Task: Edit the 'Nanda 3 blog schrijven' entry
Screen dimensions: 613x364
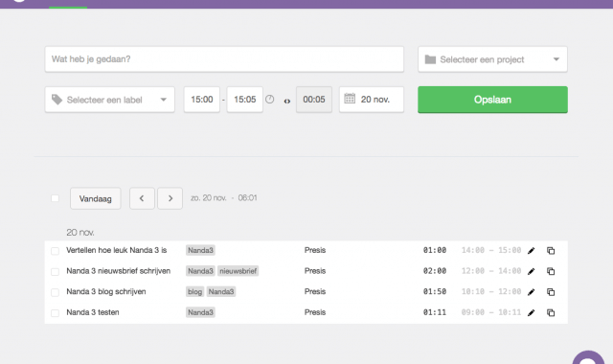Action: click(531, 292)
